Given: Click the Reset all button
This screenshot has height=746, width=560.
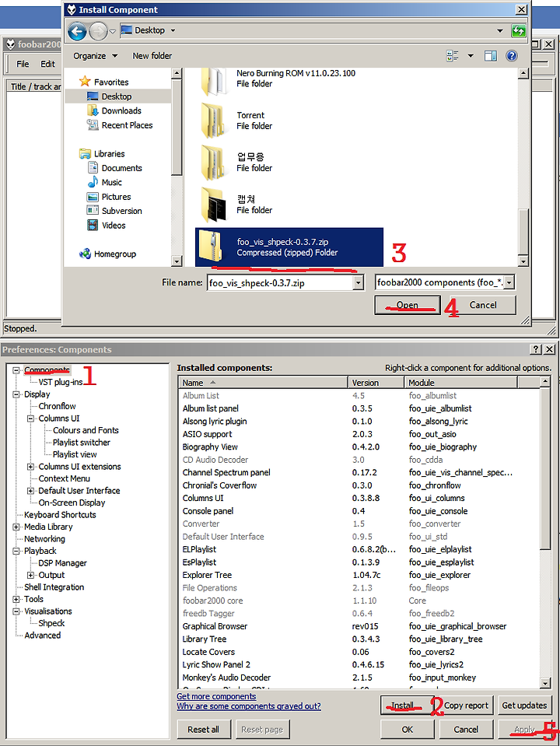Looking at the screenshot, I should (x=203, y=730).
